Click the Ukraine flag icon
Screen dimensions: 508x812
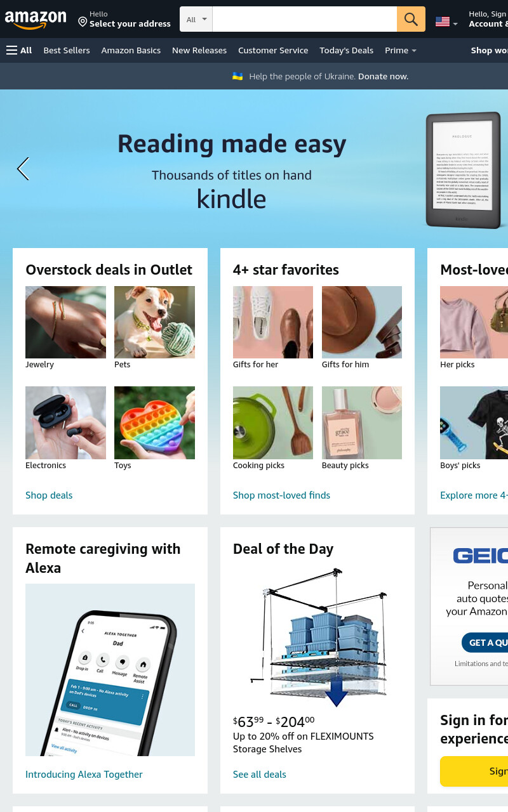coord(237,76)
